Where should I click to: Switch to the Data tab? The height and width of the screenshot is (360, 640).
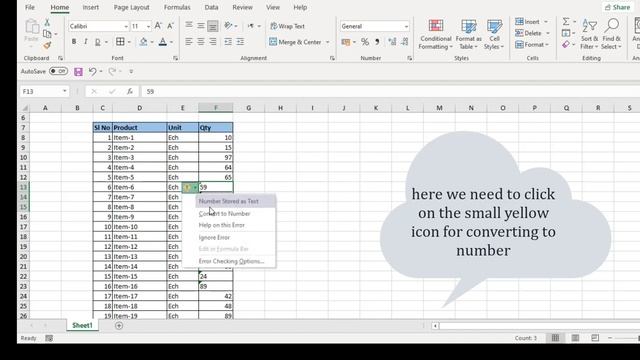pos(211,7)
